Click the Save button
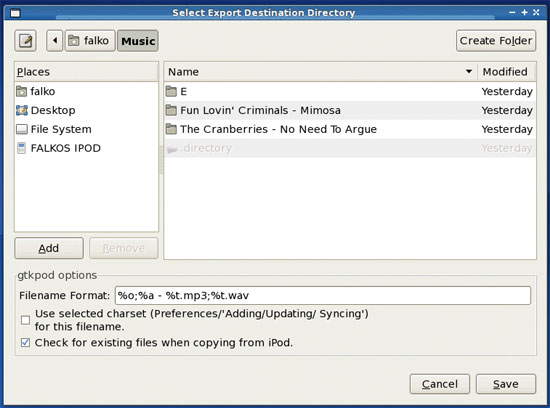Screen dimensions: 550x408 pos(506,384)
